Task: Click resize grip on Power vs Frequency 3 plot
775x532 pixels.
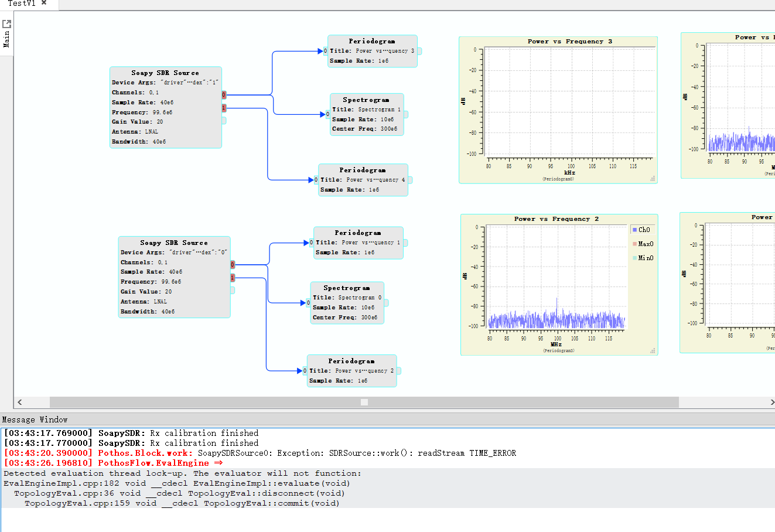Action: coord(652,178)
